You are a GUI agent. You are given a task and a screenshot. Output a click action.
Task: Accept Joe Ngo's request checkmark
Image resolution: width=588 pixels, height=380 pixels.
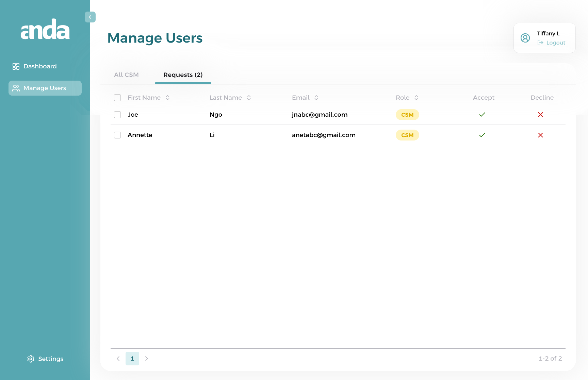[482, 115]
